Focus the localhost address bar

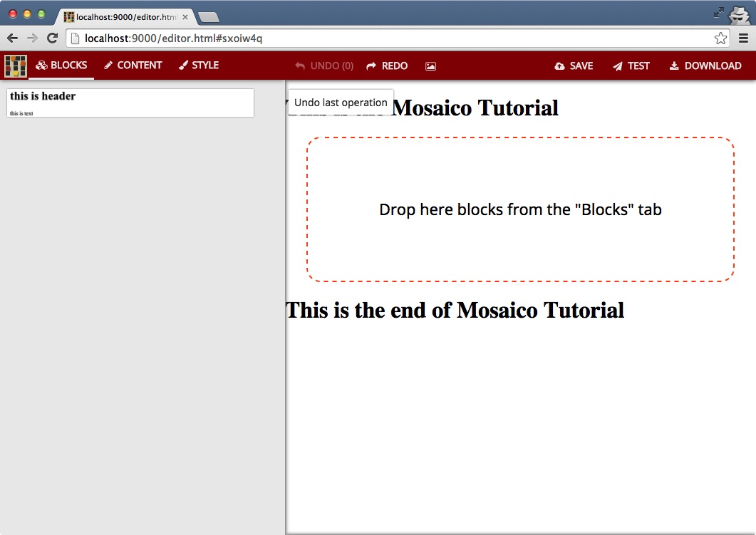click(392, 38)
